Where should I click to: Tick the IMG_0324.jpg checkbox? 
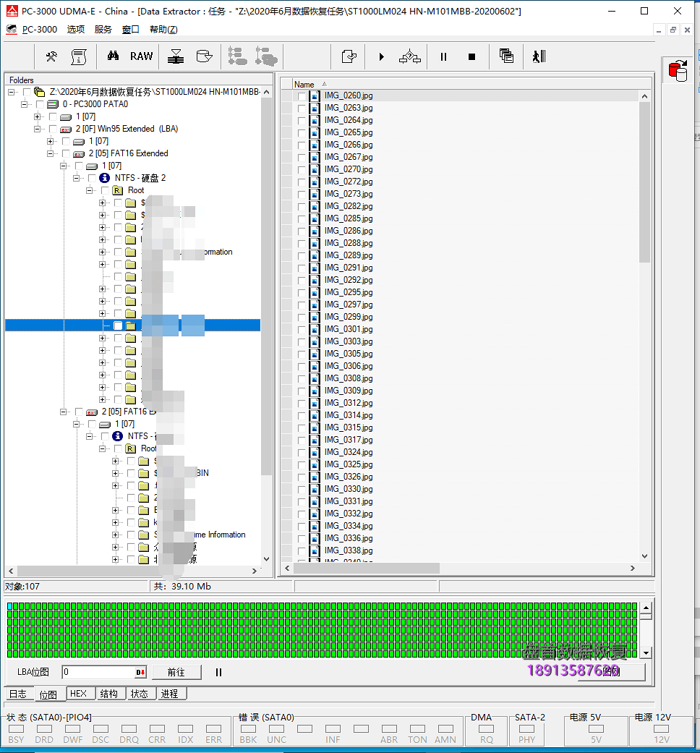302,452
